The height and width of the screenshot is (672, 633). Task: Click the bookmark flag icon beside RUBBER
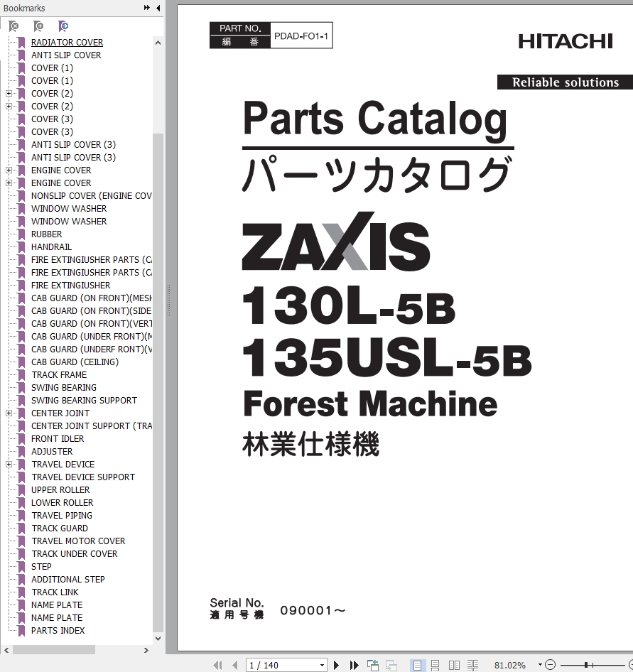[21, 234]
